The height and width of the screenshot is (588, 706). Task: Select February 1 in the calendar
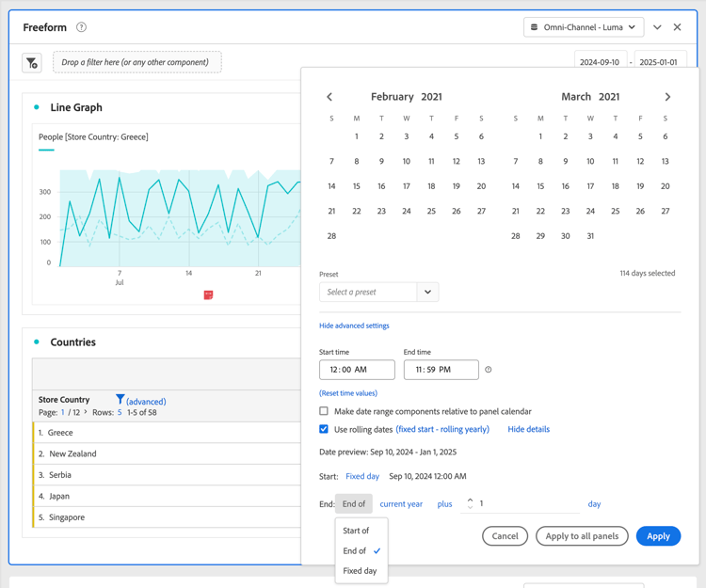point(356,136)
